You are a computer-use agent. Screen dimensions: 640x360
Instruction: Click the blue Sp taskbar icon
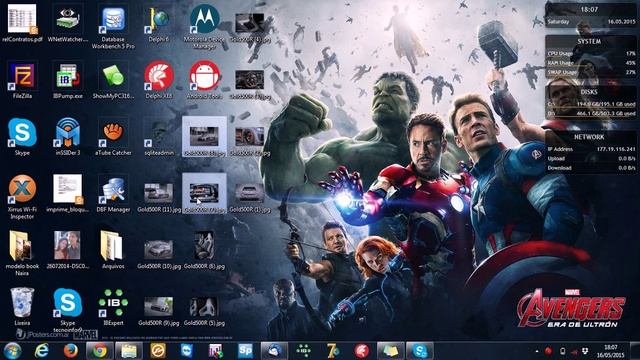[x=245, y=351]
